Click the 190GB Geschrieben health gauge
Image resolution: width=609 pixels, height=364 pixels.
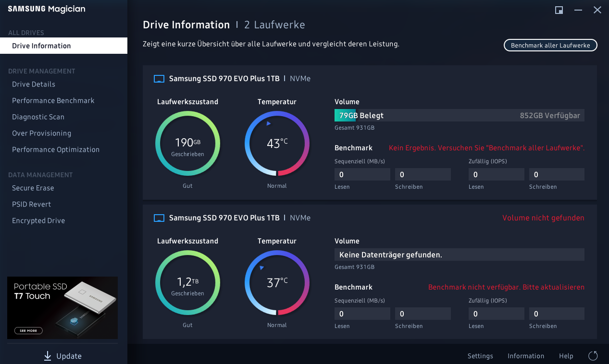pyautogui.click(x=187, y=144)
